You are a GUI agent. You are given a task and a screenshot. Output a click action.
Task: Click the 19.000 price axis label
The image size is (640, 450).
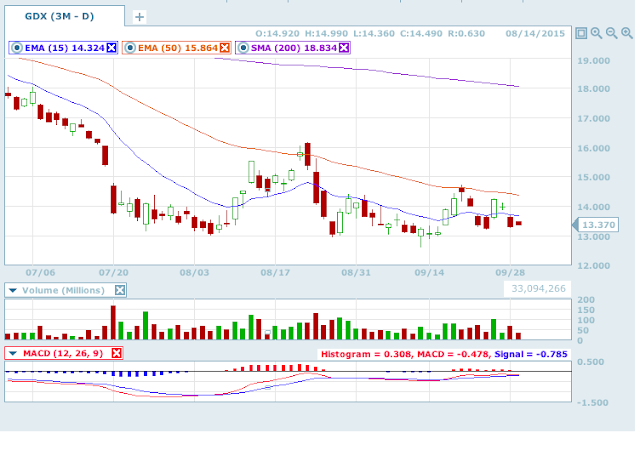click(x=593, y=61)
